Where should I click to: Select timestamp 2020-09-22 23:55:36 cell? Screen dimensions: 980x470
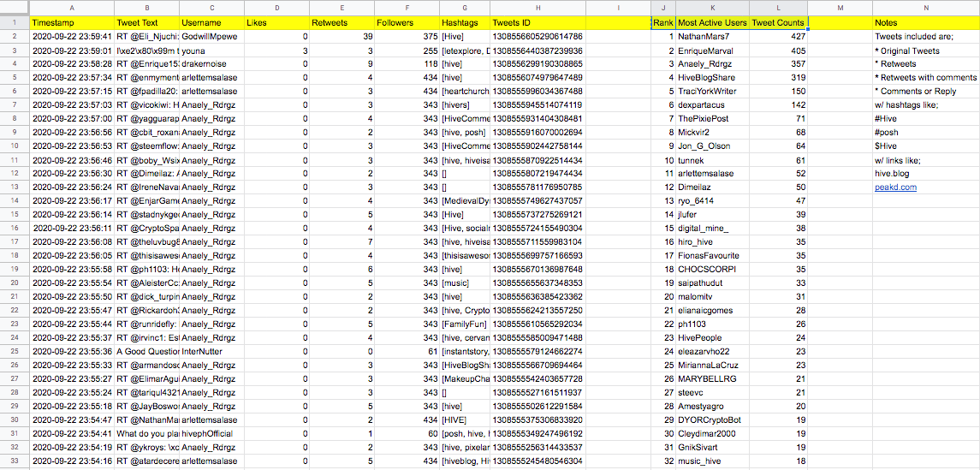click(x=73, y=351)
